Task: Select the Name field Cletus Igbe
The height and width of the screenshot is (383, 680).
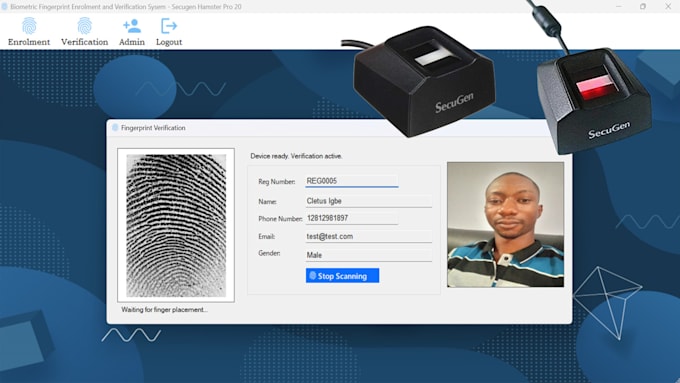Action: [x=369, y=201]
